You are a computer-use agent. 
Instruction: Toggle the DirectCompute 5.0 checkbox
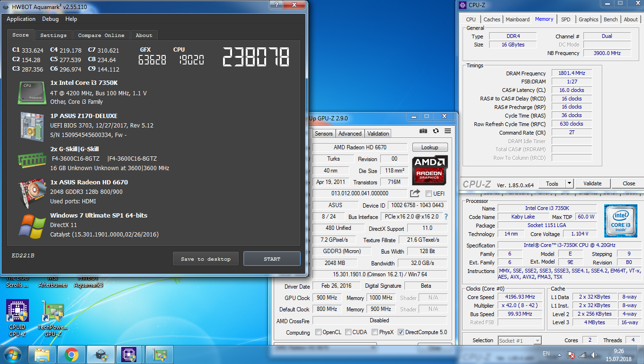(401, 332)
